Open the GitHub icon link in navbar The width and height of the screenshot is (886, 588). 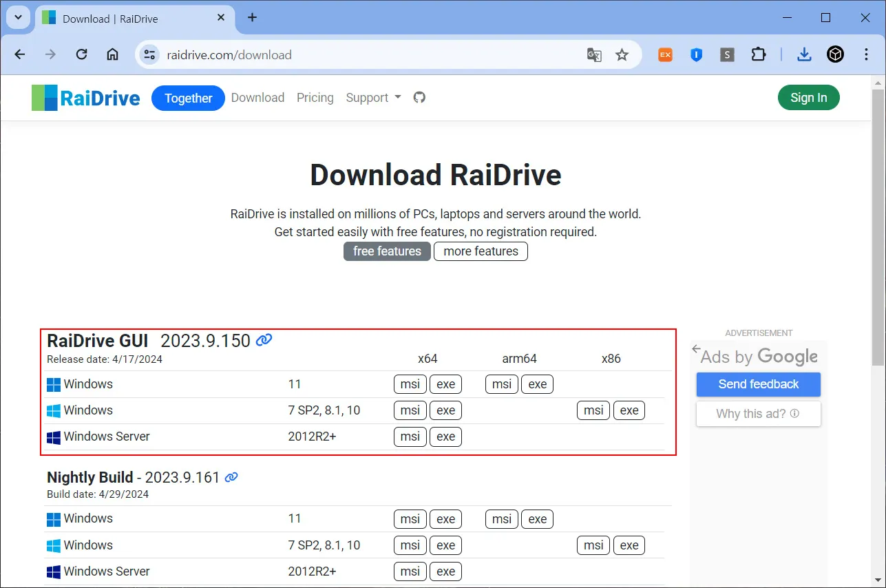tap(419, 98)
